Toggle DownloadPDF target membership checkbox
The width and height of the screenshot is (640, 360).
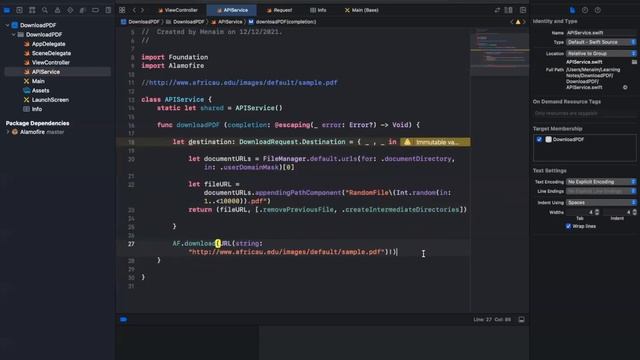[x=539, y=140]
